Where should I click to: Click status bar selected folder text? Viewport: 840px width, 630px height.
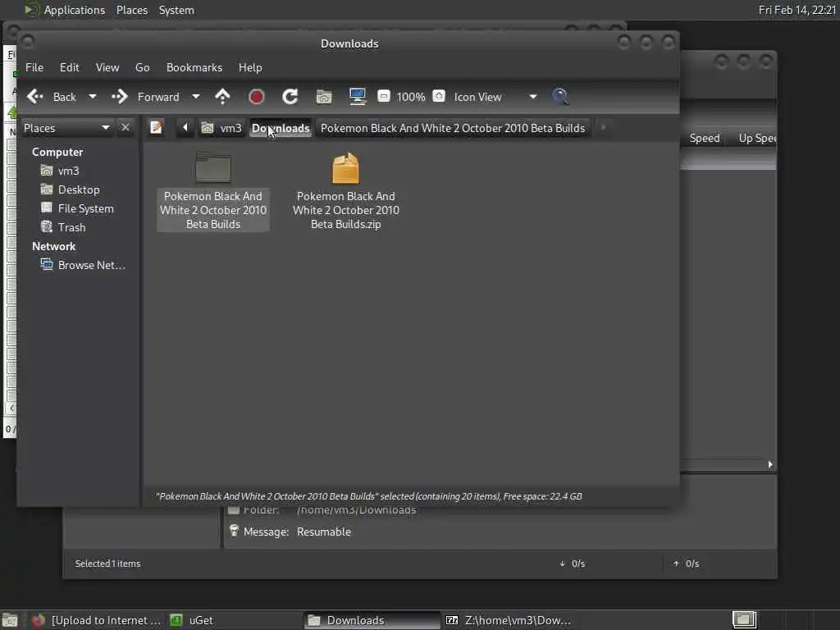(x=368, y=496)
